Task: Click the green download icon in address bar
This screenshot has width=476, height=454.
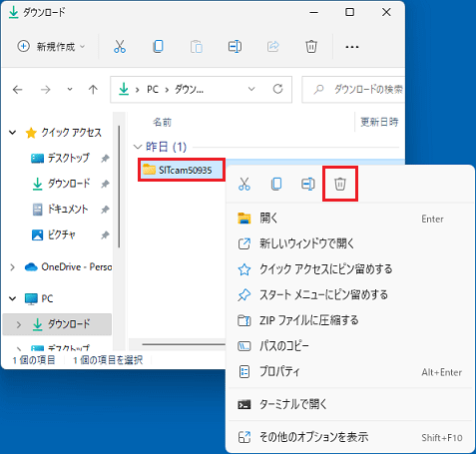Action: click(x=124, y=89)
